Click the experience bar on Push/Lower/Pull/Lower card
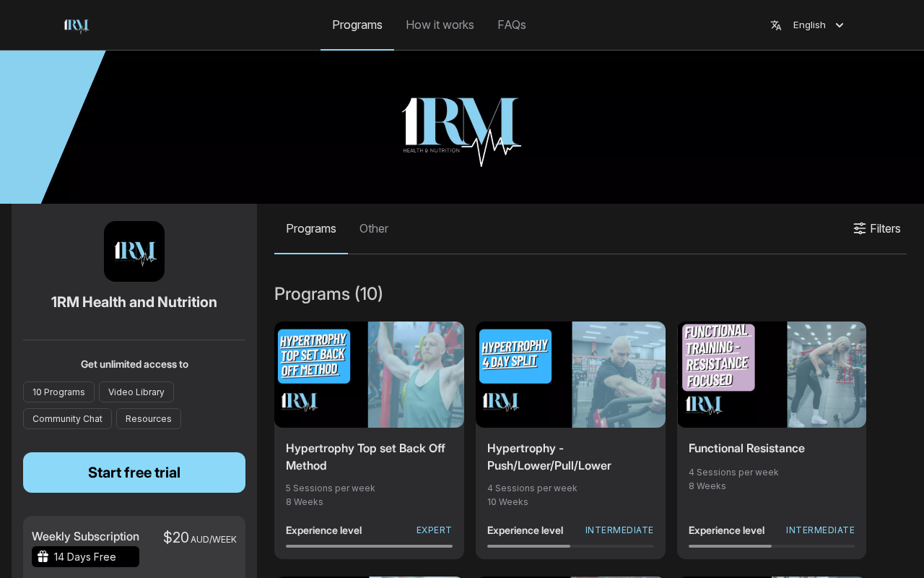 (570, 546)
